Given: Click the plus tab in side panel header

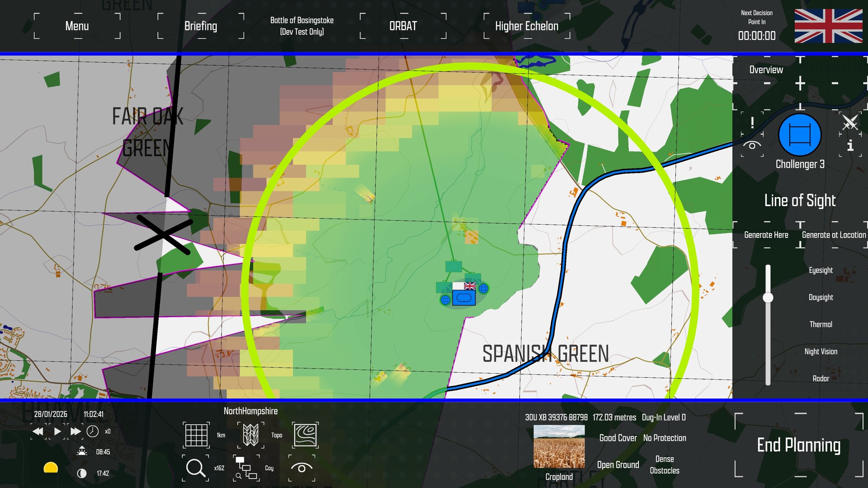Looking at the screenshot, I should point(800,83).
